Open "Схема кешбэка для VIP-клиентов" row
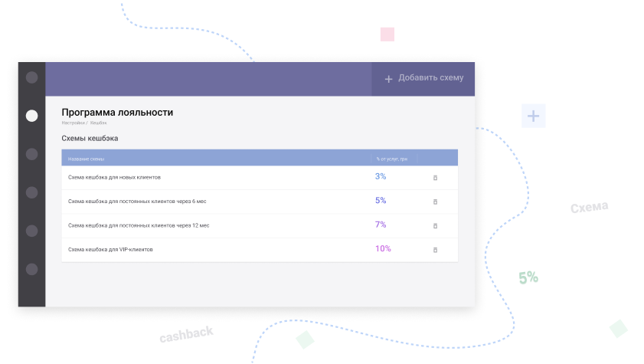This screenshot has width=644, height=364. [x=111, y=250]
